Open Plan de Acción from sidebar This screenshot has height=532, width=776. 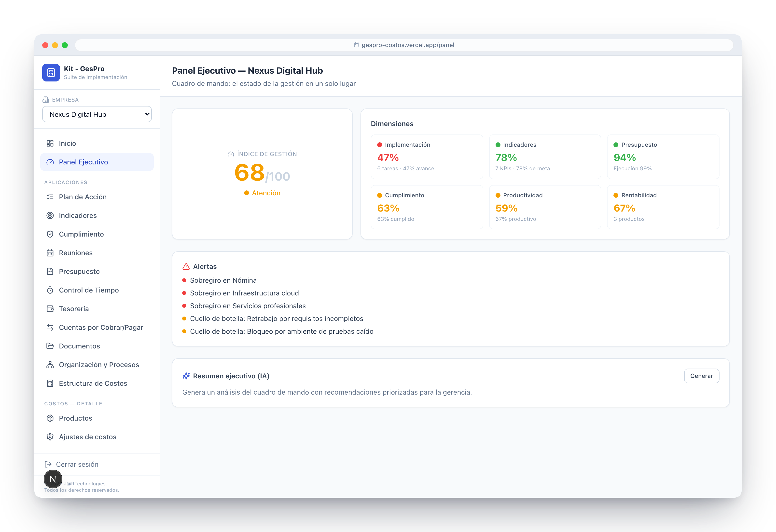[97, 197]
